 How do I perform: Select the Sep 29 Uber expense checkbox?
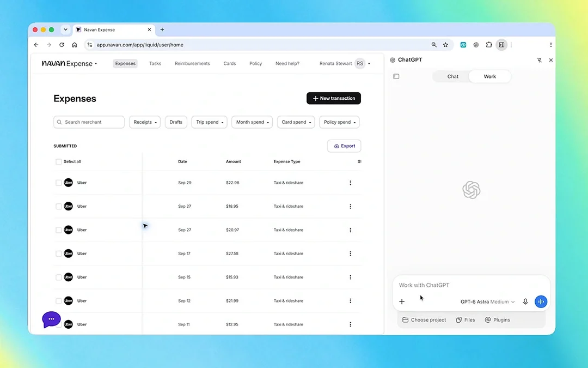[x=58, y=183]
